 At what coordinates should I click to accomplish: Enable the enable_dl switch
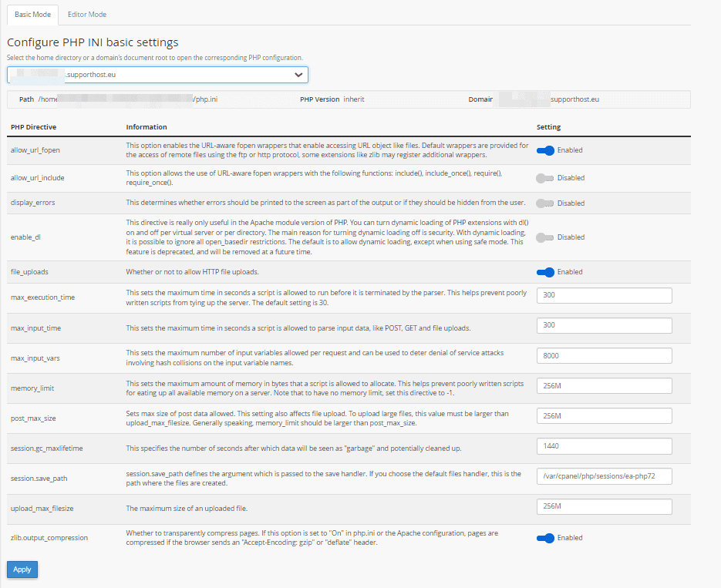(x=545, y=237)
